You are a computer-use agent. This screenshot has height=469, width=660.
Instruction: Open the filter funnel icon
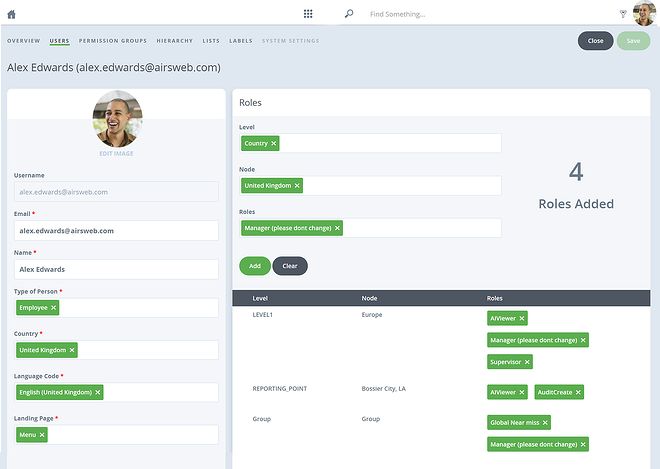(623, 14)
